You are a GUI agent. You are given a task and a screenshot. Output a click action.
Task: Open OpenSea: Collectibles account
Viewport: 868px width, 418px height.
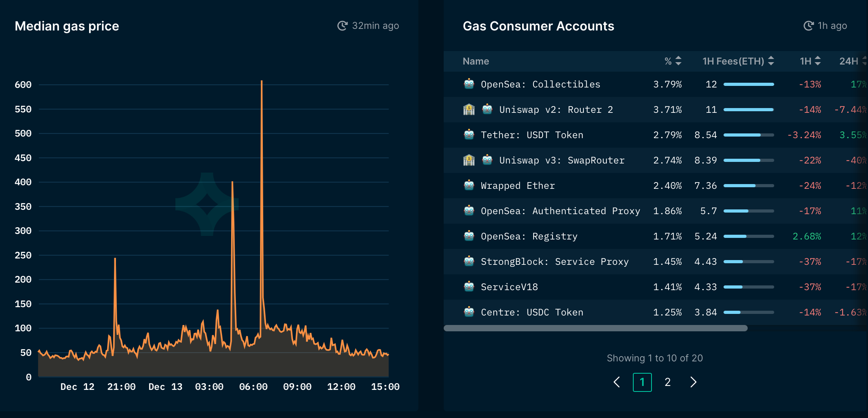pos(540,84)
